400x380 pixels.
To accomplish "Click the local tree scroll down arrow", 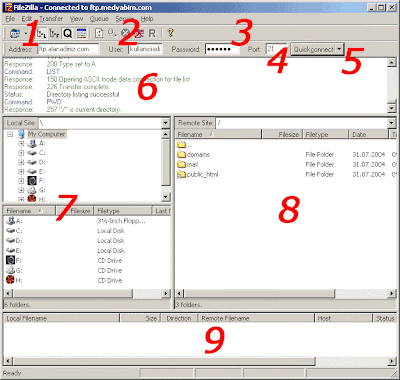I will pyautogui.click(x=166, y=197).
